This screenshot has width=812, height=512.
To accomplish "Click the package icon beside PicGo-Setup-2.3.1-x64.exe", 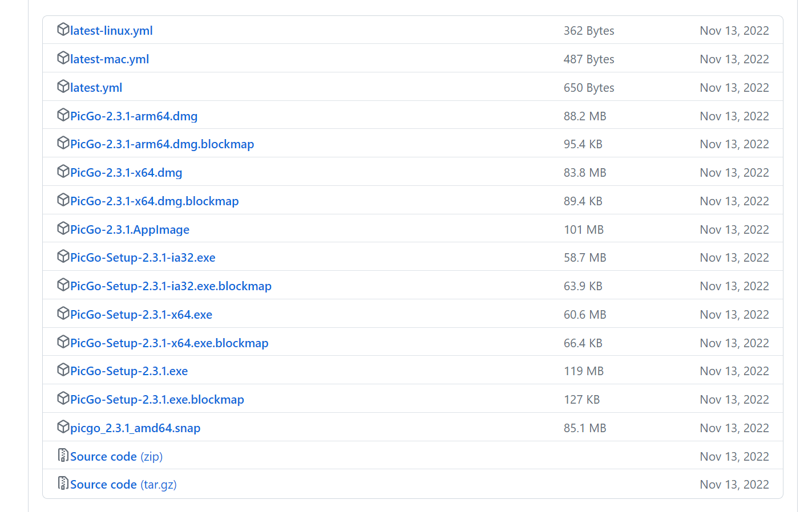I will [x=63, y=313].
